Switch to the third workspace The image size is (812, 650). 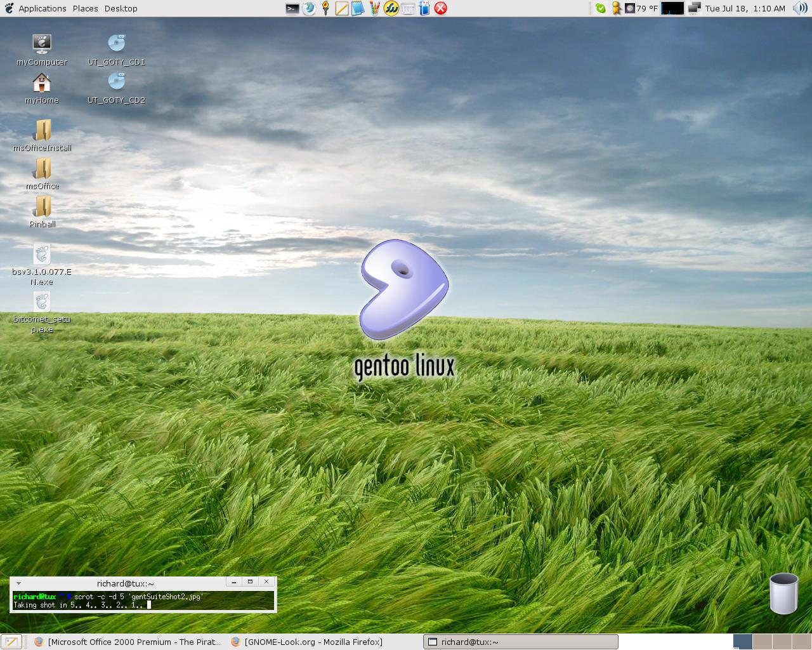782,642
